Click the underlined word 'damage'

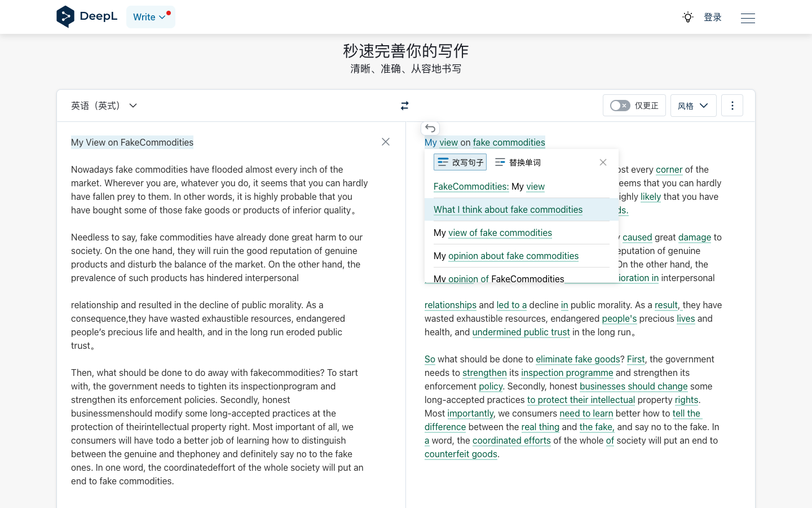[695, 237]
